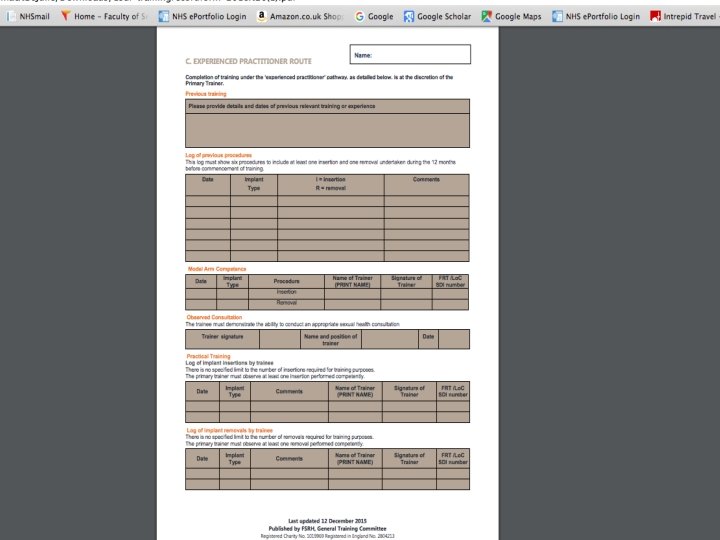Image resolution: width=720 pixels, height=540 pixels.
Task: Open the Google bookmark
Action: click(374, 17)
